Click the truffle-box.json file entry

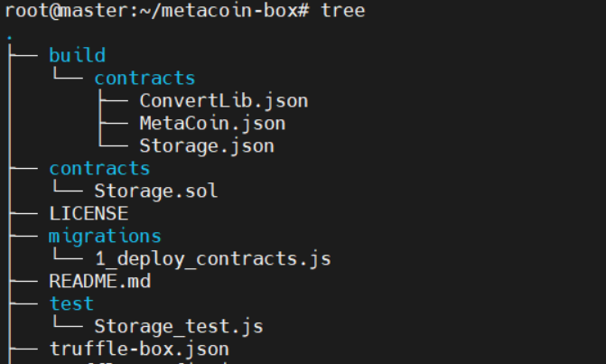tap(139, 349)
